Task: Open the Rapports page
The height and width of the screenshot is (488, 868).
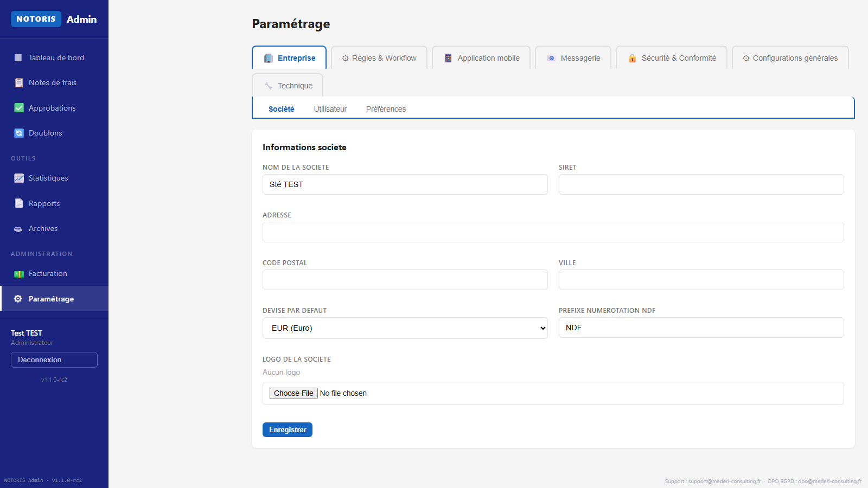Action: click(x=54, y=203)
